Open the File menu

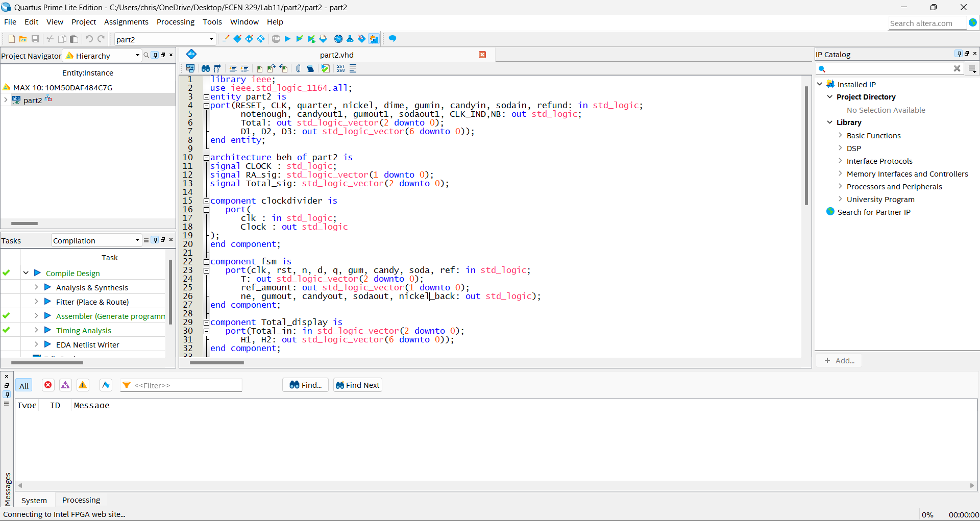click(x=10, y=22)
